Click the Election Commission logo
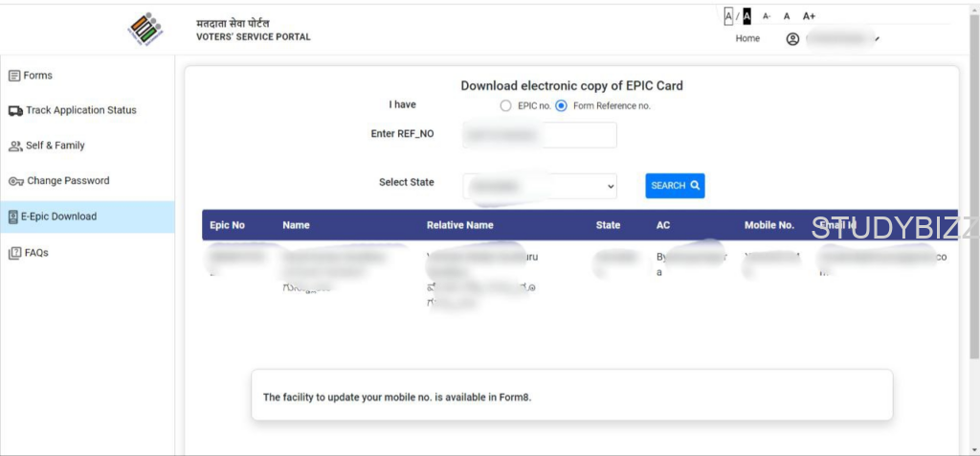 pyautogui.click(x=145, y=30)
